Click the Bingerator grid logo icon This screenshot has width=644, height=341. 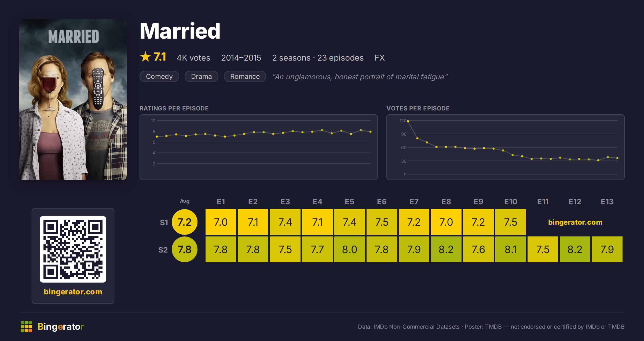point(26,327)
